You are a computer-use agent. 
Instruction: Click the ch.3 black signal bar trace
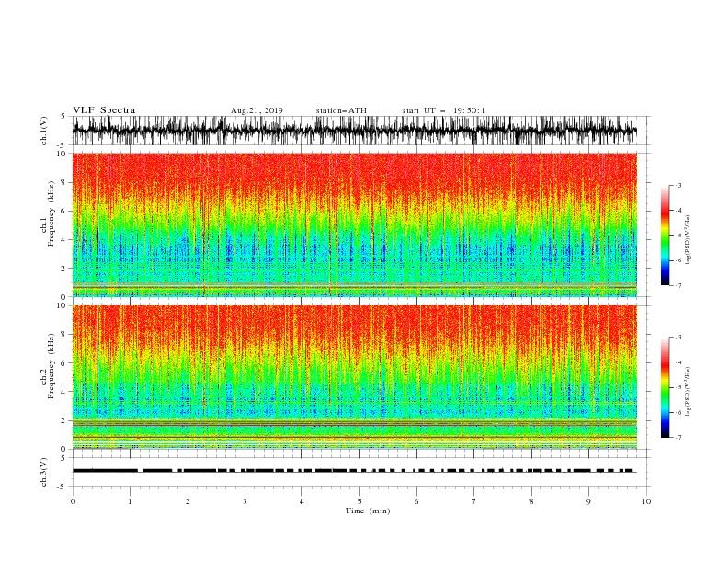point(354,471)
